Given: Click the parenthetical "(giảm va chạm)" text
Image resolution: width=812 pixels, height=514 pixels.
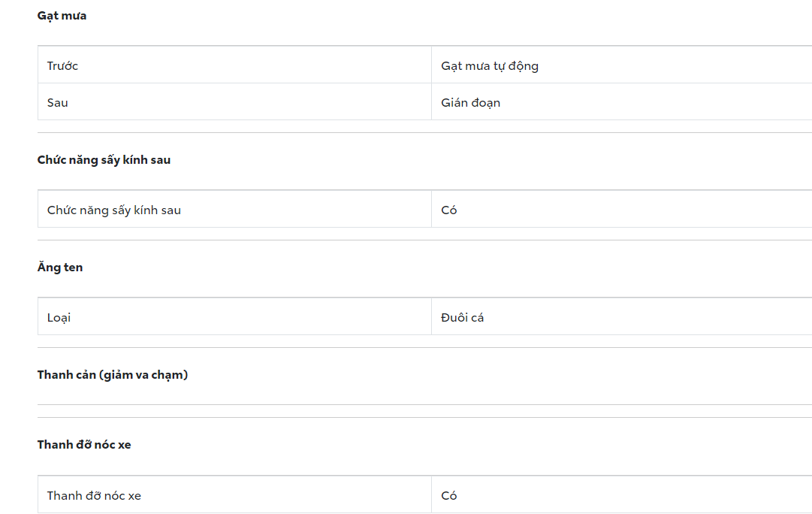Looking at the screenshot, I should (143, 375).
